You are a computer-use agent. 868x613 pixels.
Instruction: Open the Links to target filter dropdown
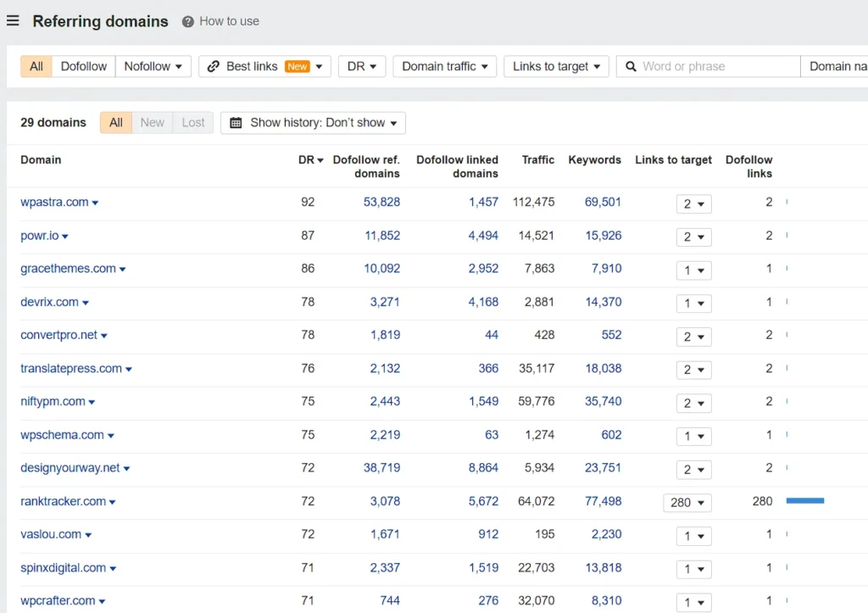coord(556,66)
